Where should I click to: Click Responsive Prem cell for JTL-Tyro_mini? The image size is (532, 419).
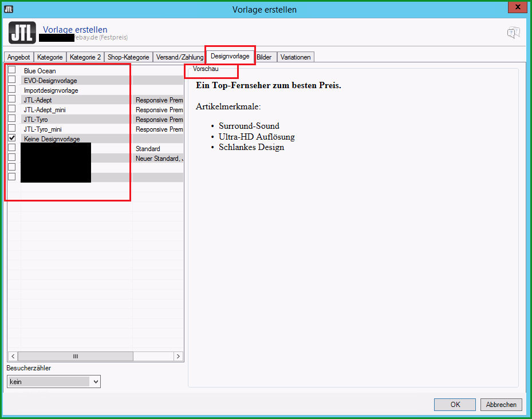pyautogui.click(x=159, y=129)
